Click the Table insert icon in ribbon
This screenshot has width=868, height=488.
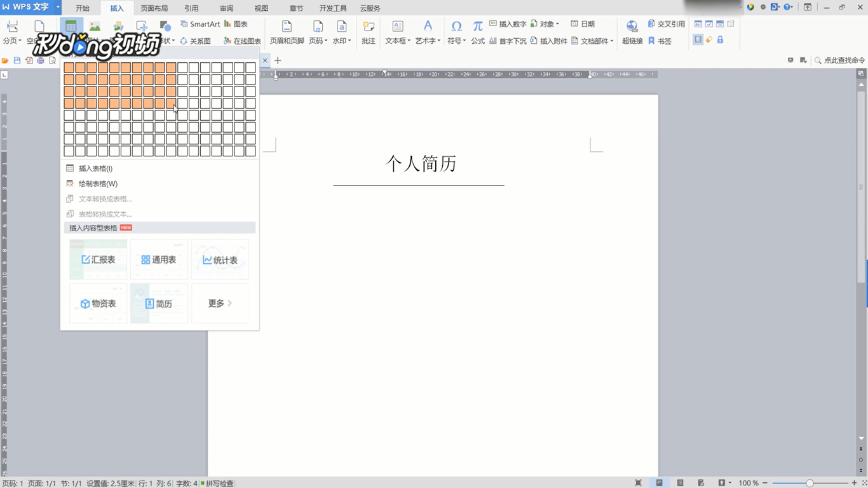point(71,27)
